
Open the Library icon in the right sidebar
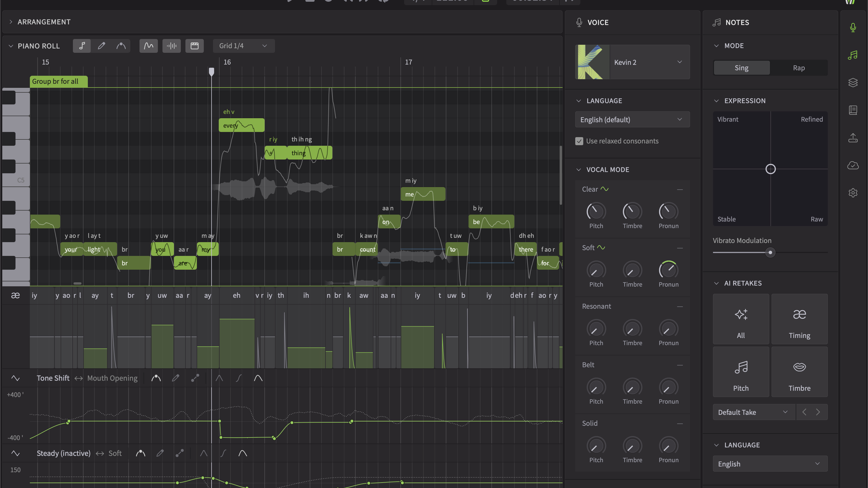click(853, 110)
